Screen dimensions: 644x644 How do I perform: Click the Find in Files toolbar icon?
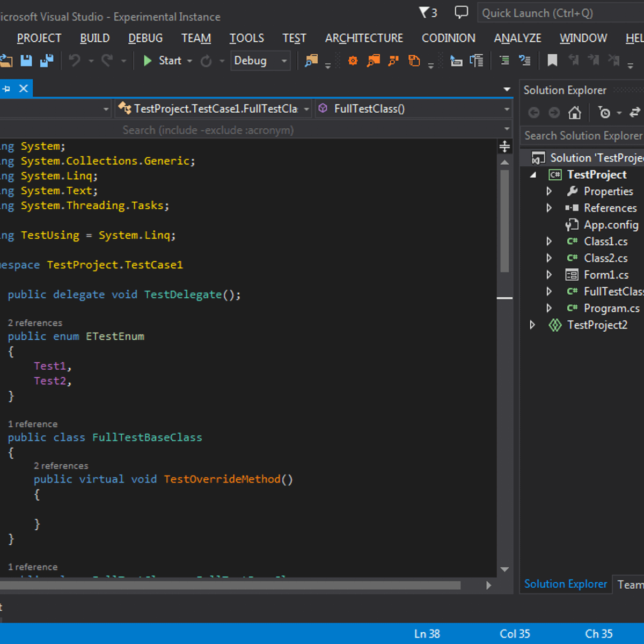click(x=311, y=61)
